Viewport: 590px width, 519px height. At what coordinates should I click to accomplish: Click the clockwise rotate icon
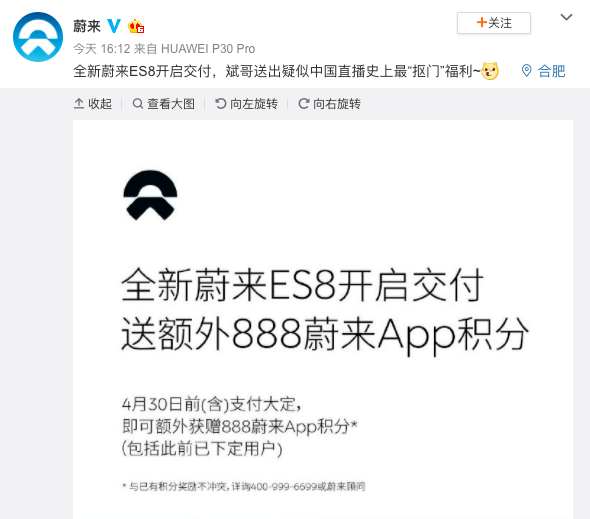304,103
